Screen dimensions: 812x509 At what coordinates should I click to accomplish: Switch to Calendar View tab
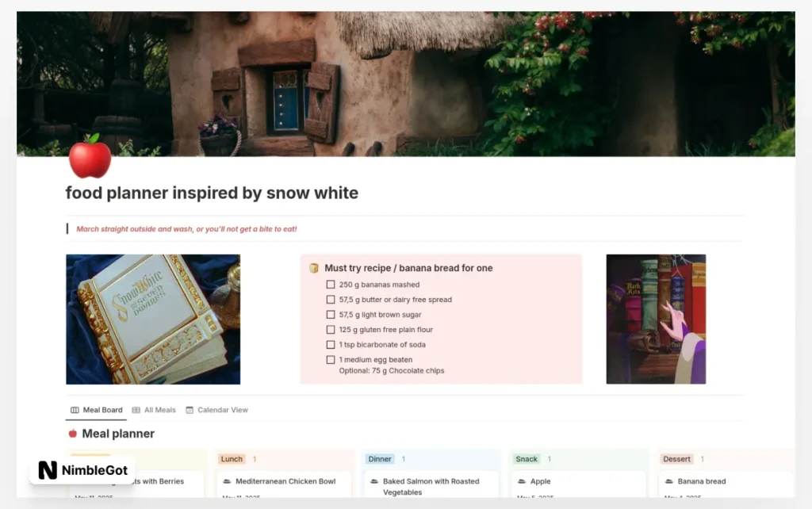(217, 410)
